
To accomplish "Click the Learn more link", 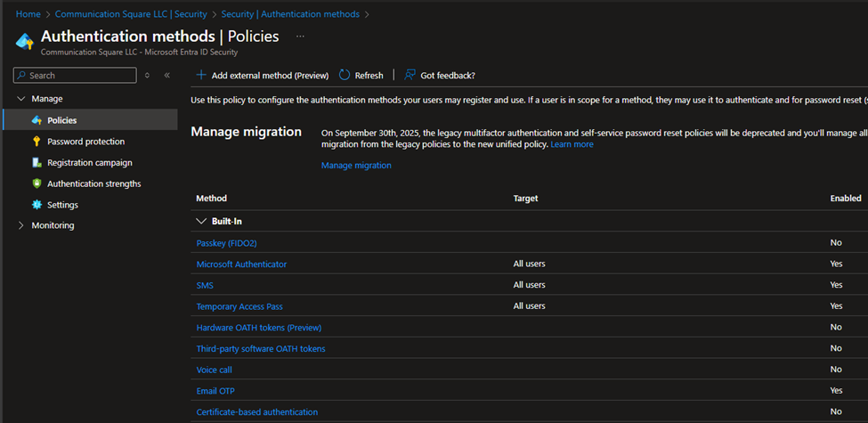I will pyautogui.click(x=572, y=144).
